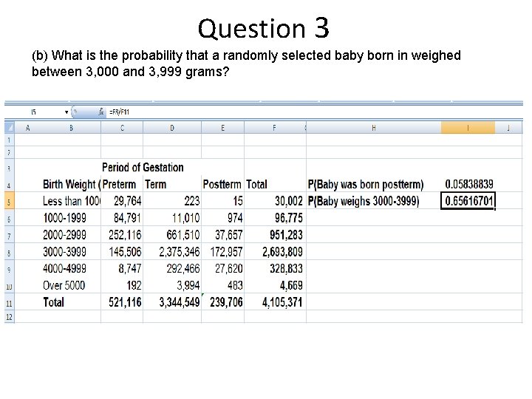The height and width of the screenshot is (399, 532).
Task: Select the column D header
Action: (x=172, y=128)
